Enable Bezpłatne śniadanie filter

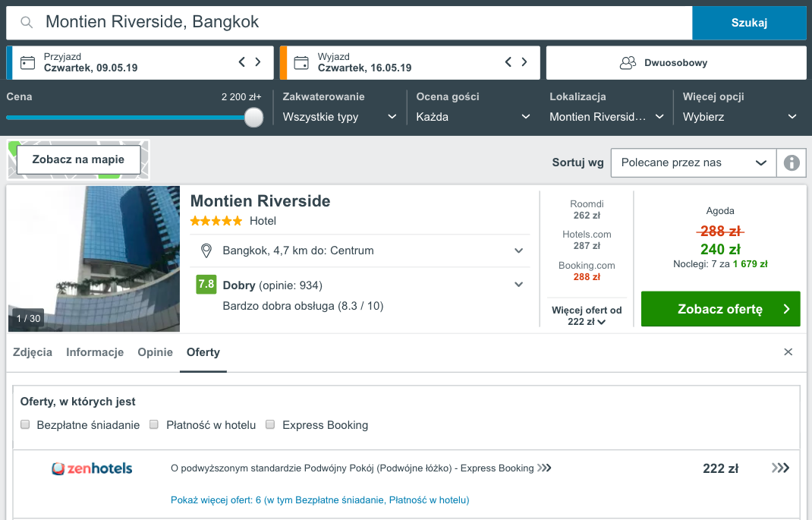click(25, 424)
